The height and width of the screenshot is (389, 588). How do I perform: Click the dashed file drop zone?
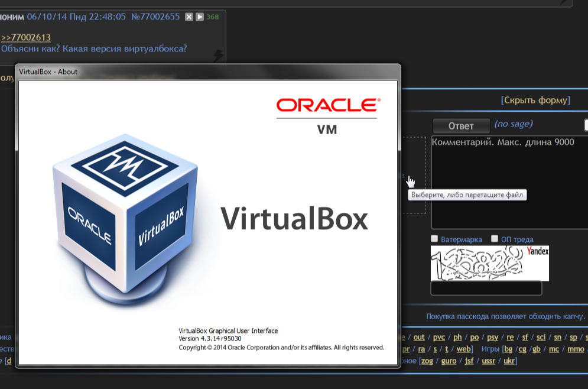[414, 175]
